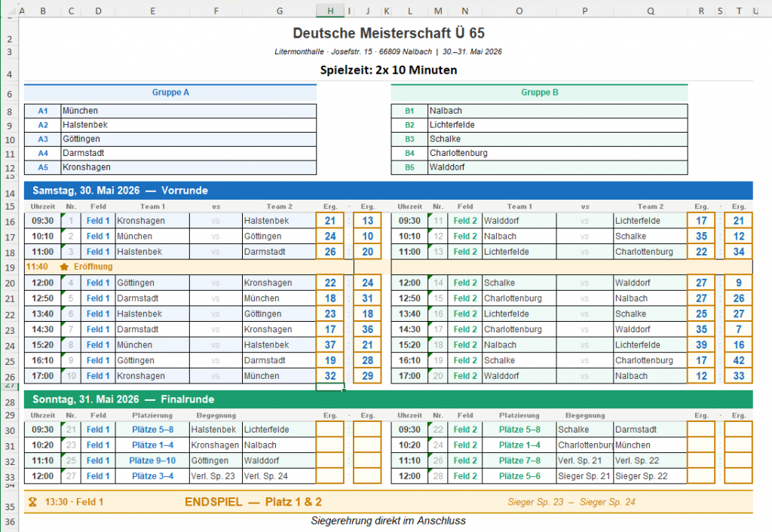Click empty second result cell for Kronshagen–Nalbach

click(367, 445)
